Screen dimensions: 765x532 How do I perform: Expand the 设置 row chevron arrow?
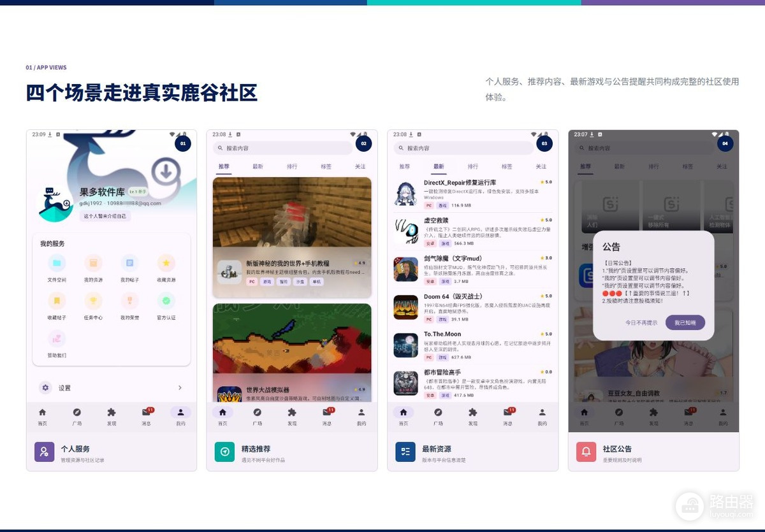[180, 387]
